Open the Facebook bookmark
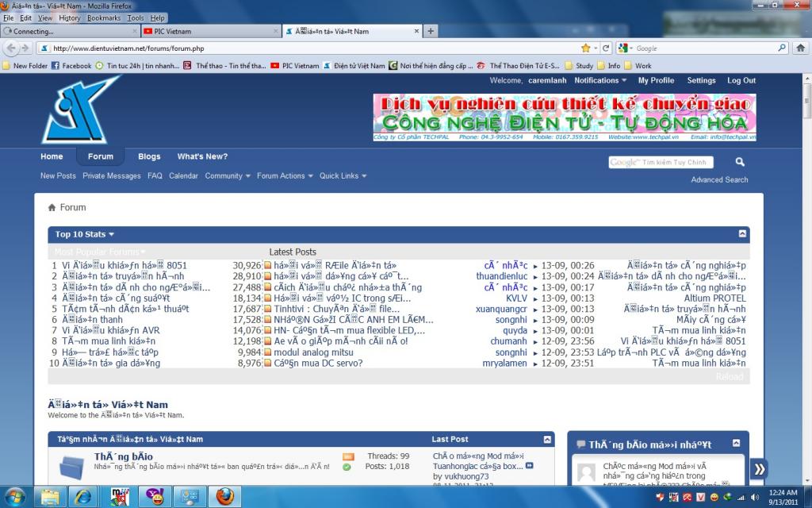The height and width of the screenshot is (508, 812). 71,66
